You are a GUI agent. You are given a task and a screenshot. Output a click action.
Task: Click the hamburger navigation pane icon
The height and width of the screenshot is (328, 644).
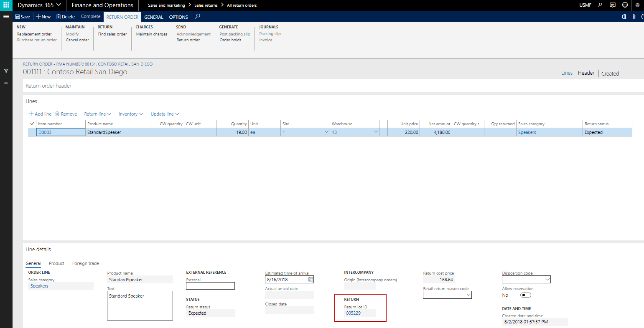(x=6, y=17)
